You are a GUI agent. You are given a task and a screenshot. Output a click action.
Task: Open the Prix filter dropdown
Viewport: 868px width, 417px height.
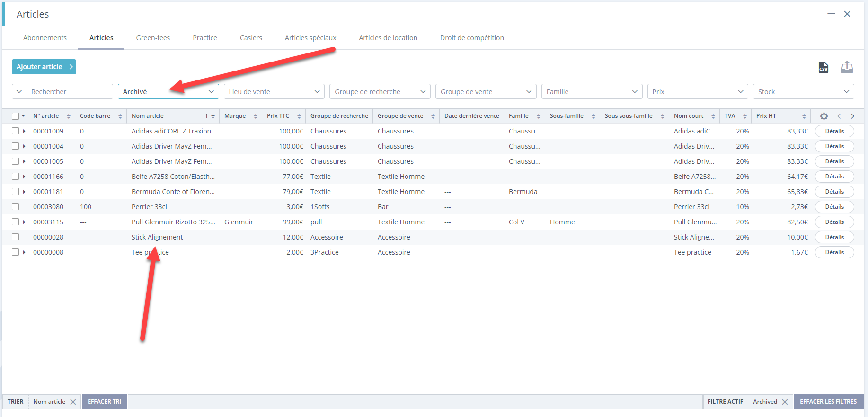point(698,91)
